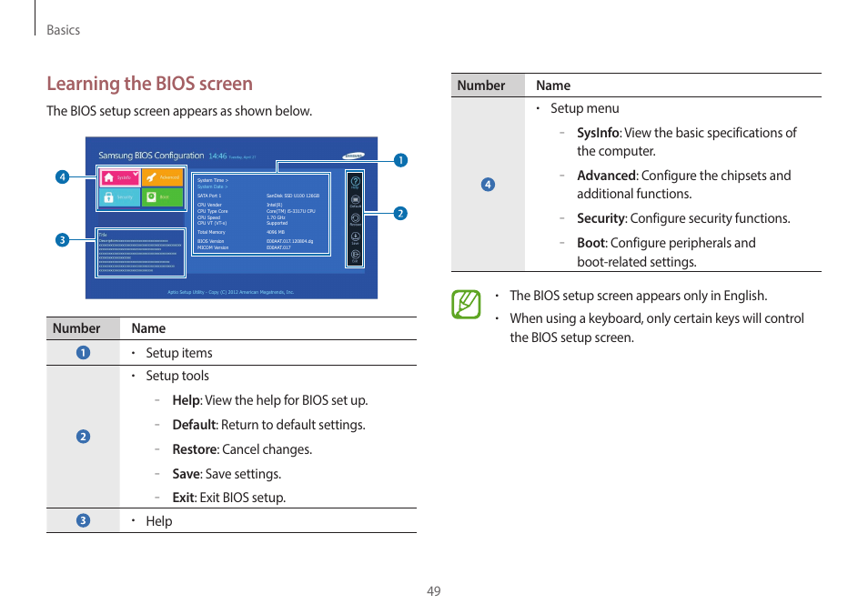
Task: Click the 'MICOM Version' row label
Action: coord(213,247)
